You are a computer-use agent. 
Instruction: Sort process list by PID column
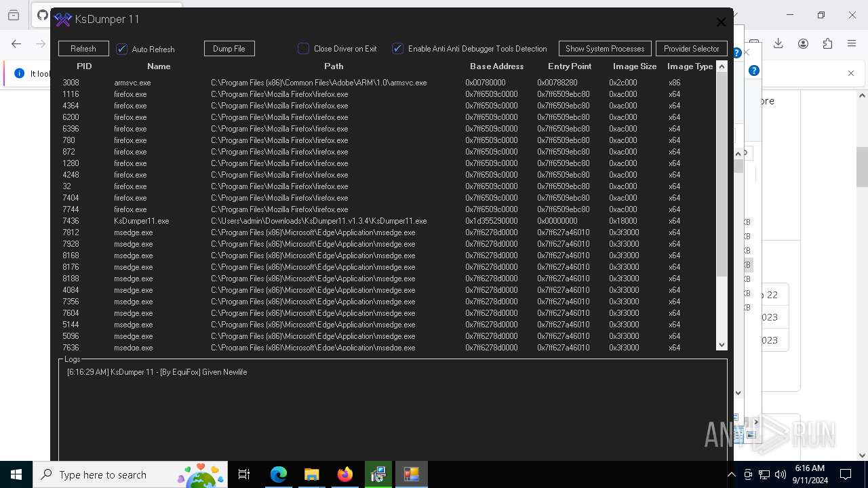84,66
